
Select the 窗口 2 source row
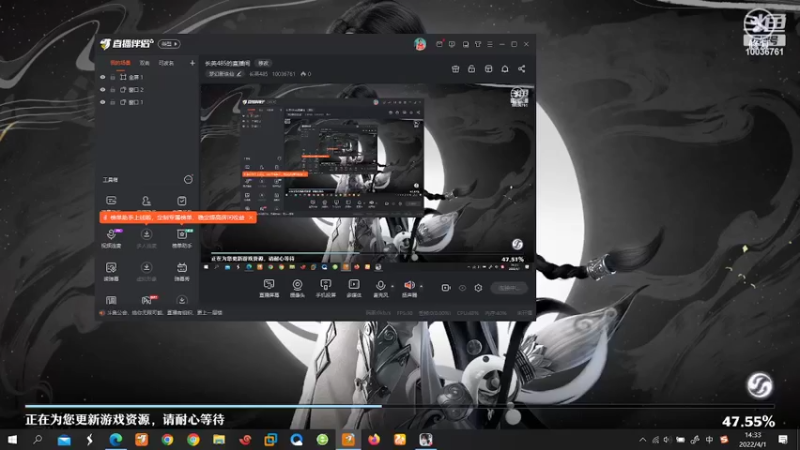point(147,90)
